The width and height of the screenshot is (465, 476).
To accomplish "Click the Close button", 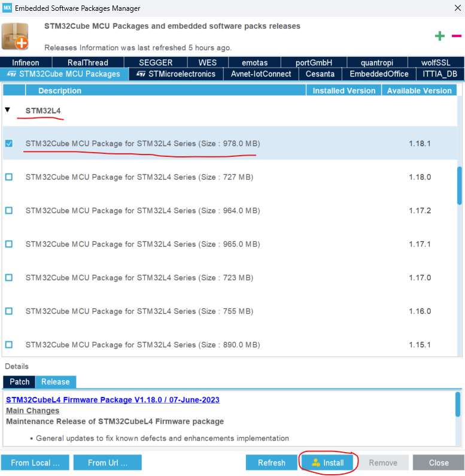I will 439,463.
